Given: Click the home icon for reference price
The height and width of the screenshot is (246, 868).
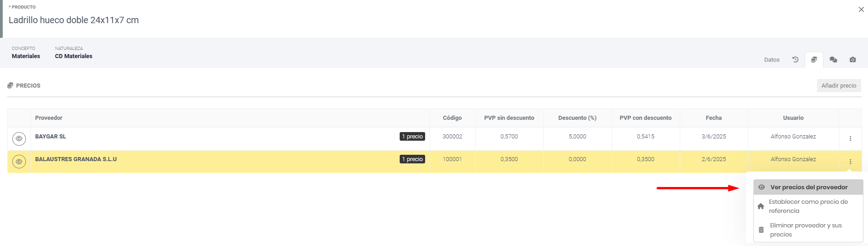Looking at the screenshot, I should tap(761, 206).
